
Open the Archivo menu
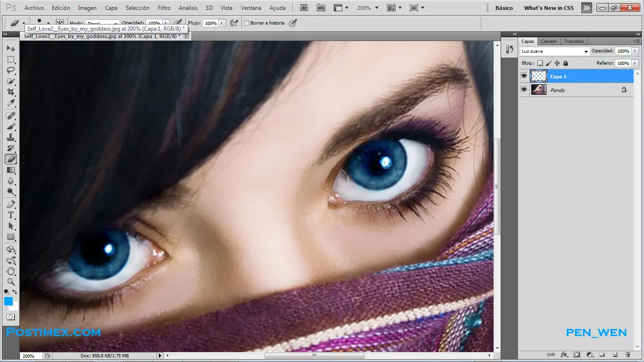pyautogui.click(x=34, y=8)
